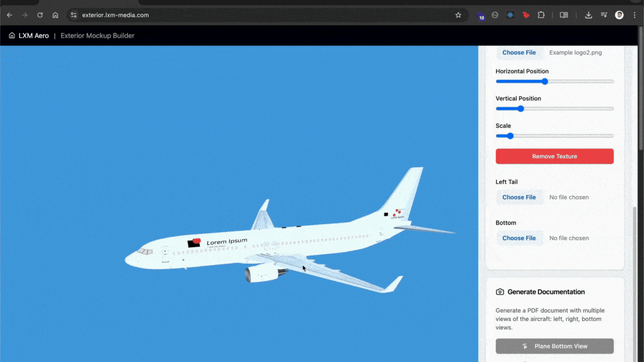
Task: Click the media controls icon in toolbar
Action: [604, 15]
